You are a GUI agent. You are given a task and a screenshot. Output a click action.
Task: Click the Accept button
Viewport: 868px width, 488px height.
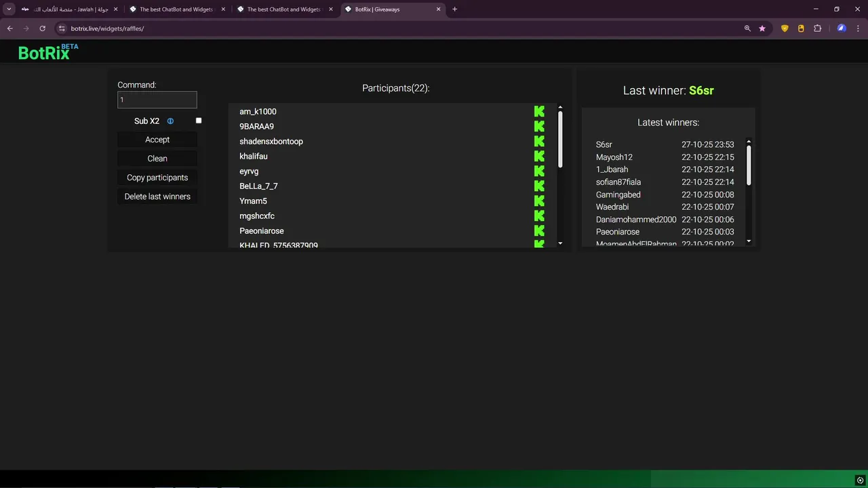pyautogui.click(x=157, y=140)
